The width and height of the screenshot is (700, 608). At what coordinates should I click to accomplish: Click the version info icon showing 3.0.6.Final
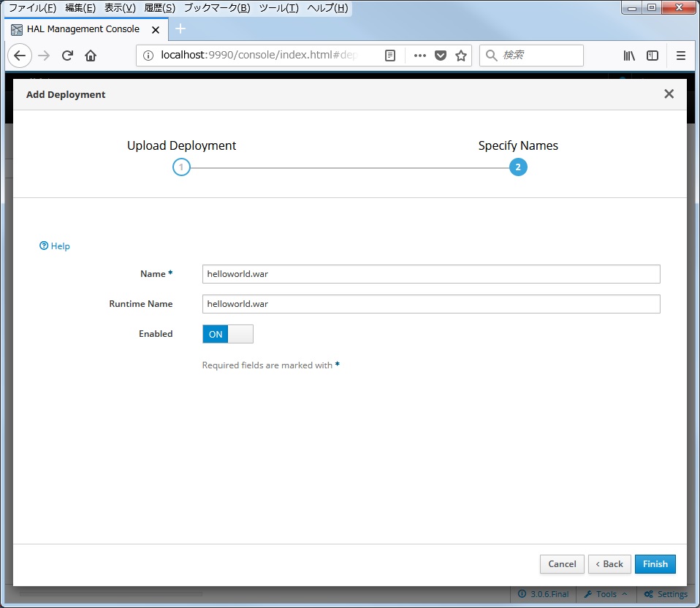coord(543,594)
